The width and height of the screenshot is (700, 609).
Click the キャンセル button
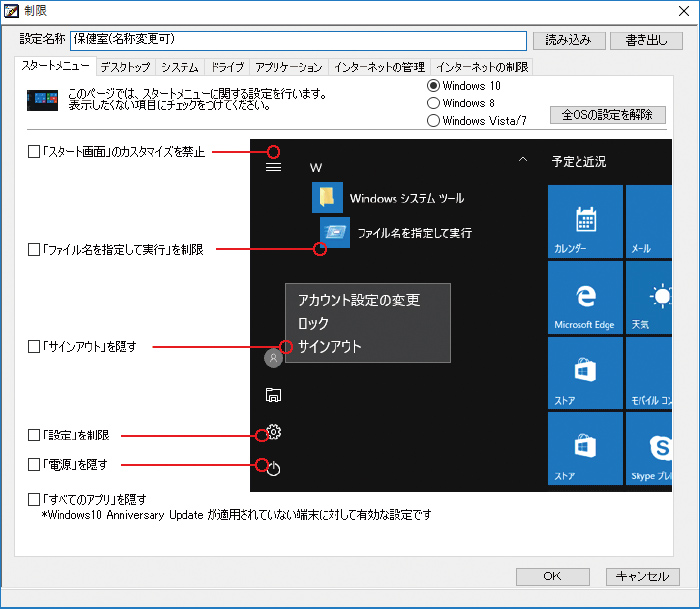click(643, 576)
